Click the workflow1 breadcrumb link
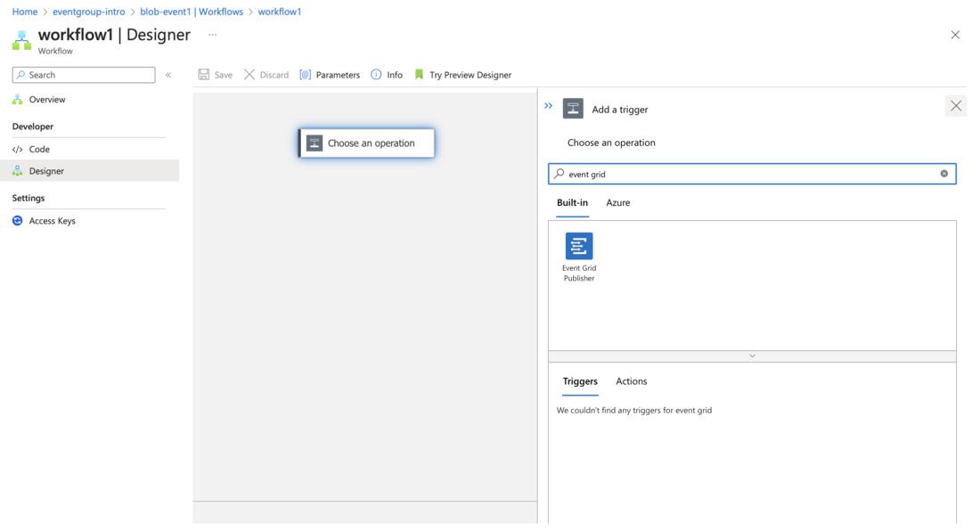 point(280,12)
